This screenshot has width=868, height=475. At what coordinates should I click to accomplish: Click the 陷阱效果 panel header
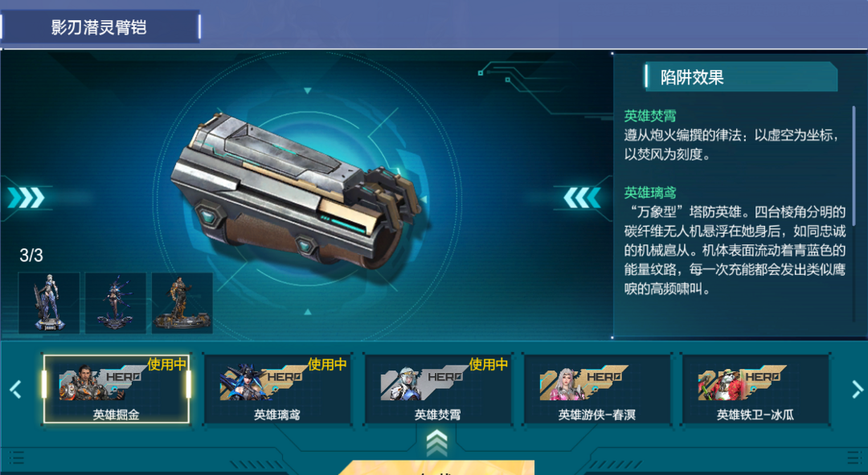741,77
